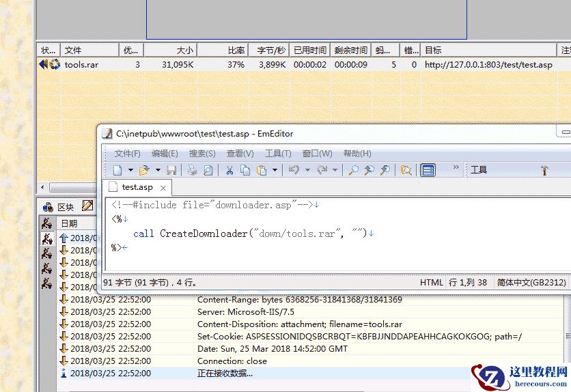
Task: Open the 窗口(W) menu
Action: 317,154
